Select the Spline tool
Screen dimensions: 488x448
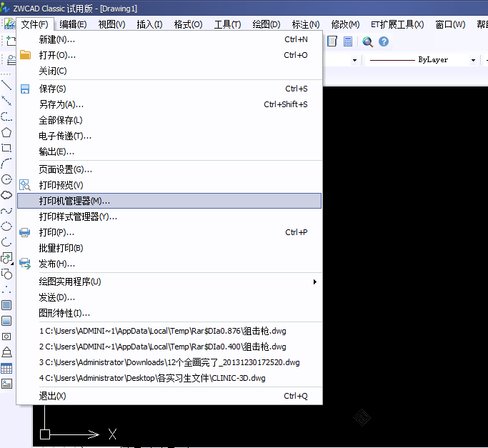coord(6,211)
